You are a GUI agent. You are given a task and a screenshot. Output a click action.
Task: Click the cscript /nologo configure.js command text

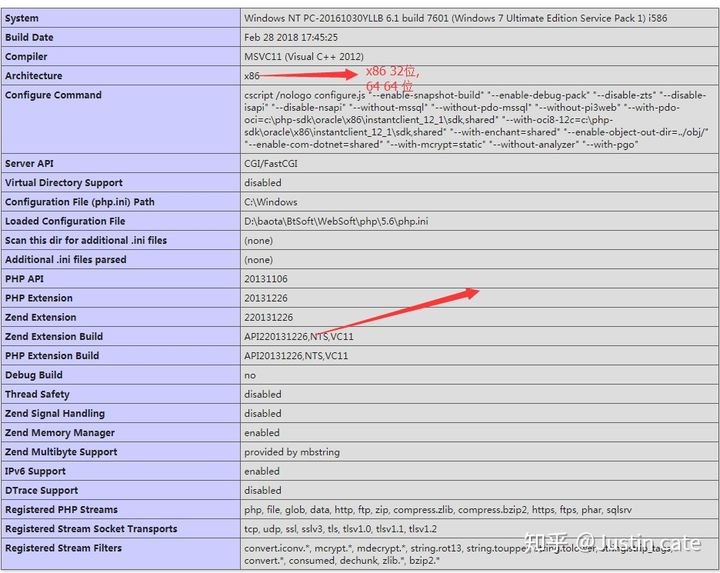click(x=476, y=120)
